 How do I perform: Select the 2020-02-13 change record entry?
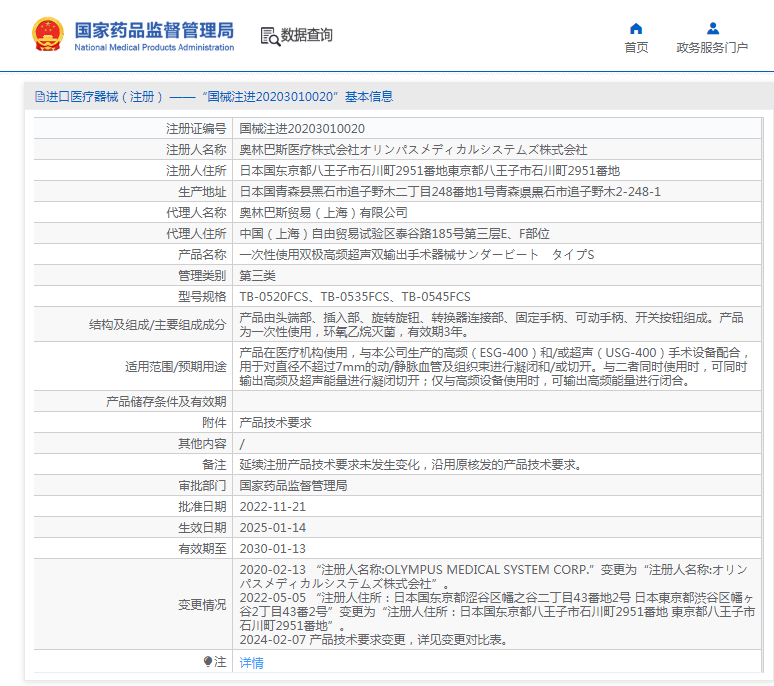point(494,576)
